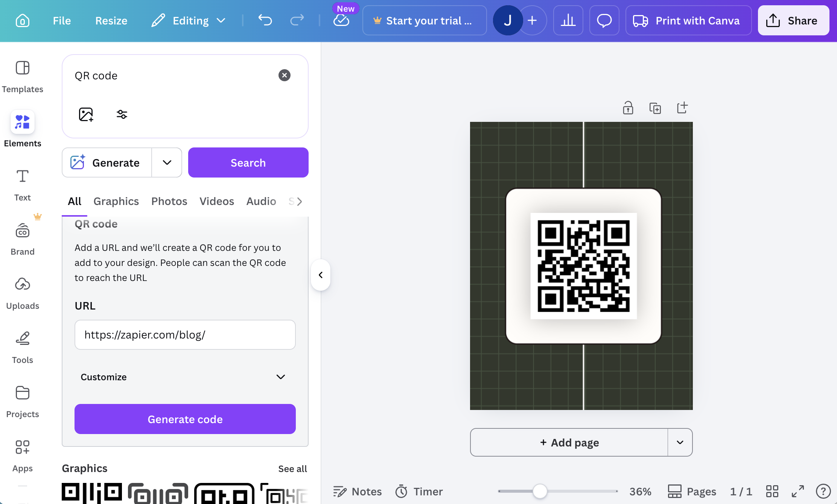Switch to the Photos tab
Screen dimensions: 837x504
[x=169, y=201]
